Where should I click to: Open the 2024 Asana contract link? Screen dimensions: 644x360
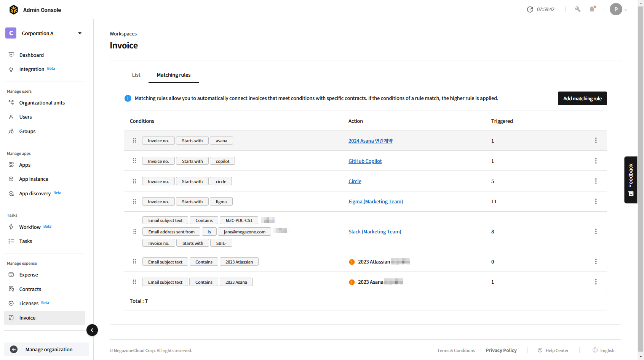[x=370, y=141]
